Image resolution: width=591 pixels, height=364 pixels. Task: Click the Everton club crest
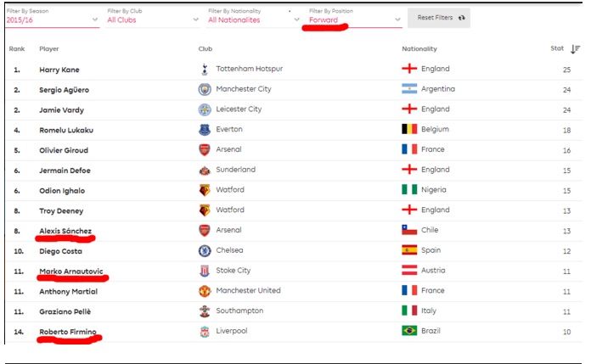point(205,130)
